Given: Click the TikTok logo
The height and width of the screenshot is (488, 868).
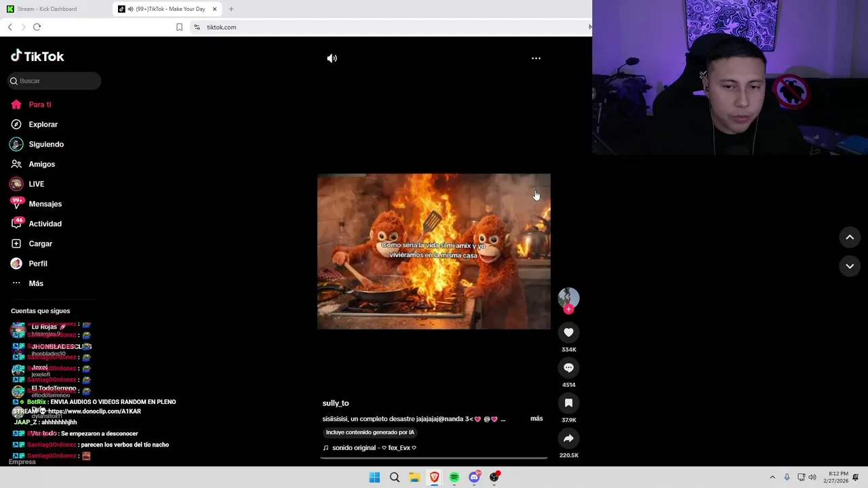Looking at the screenshot, I should click(x=37, y=56).
